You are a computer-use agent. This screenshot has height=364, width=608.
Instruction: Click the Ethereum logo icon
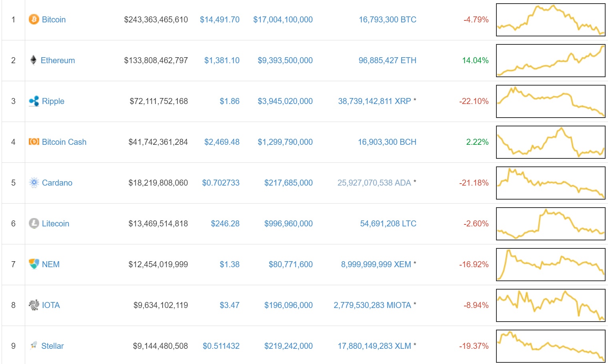(34, 60)
